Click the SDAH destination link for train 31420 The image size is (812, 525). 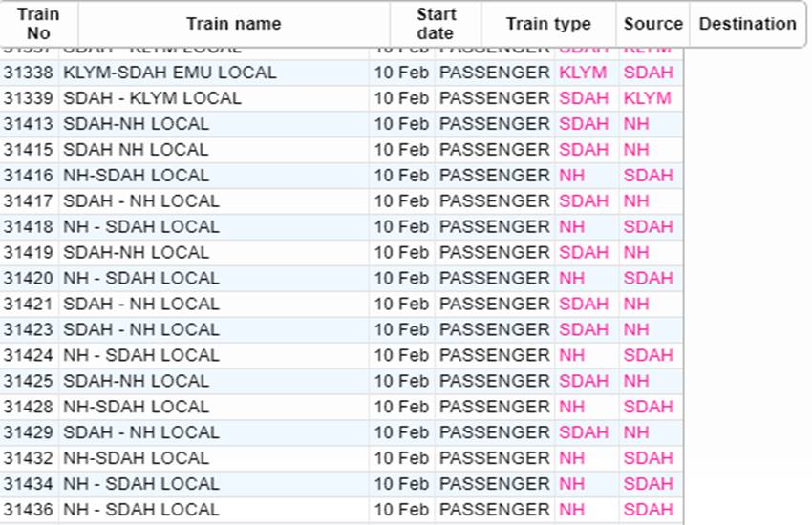649,279
